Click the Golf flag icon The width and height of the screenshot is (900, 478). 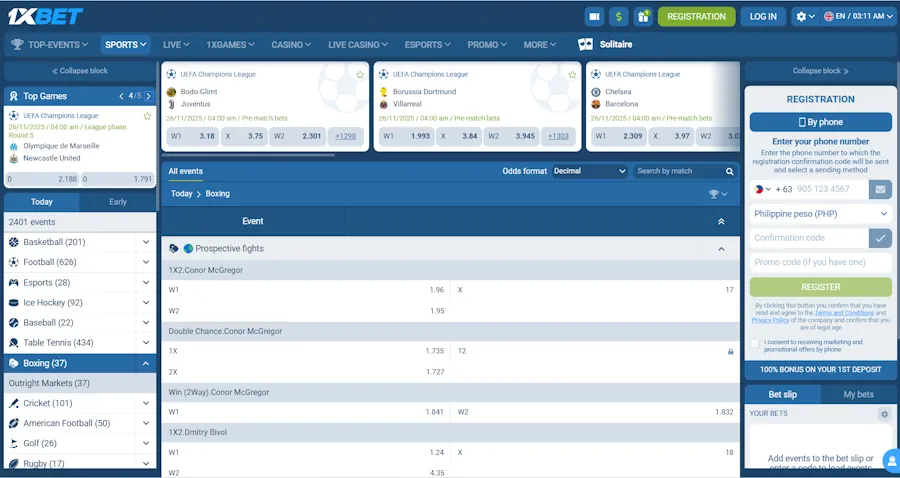(x=14, y=443)
